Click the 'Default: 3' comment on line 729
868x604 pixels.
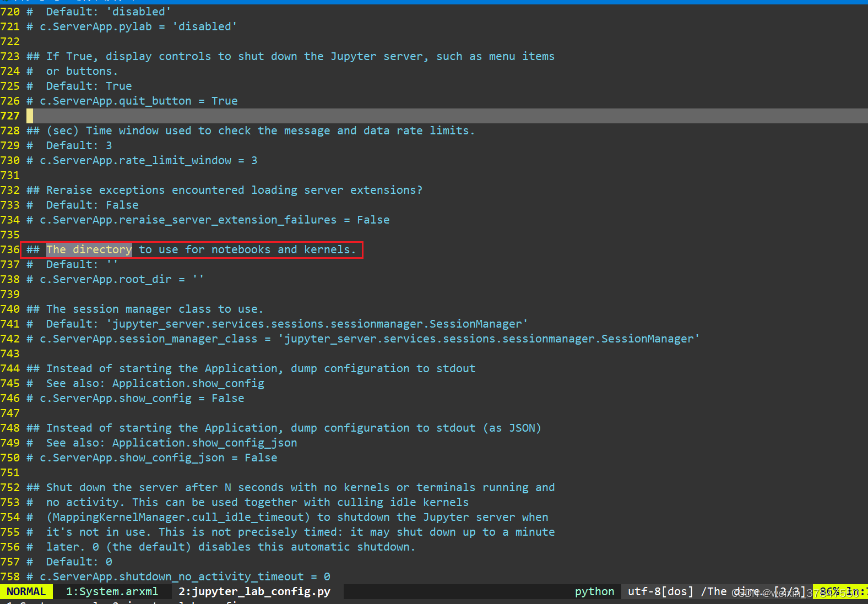69,145
